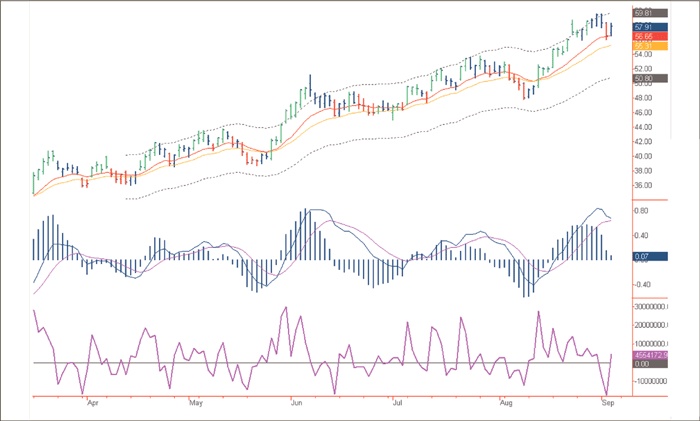
Task: Click the 0.80 MACD scale tick
Action: (643, 212)
